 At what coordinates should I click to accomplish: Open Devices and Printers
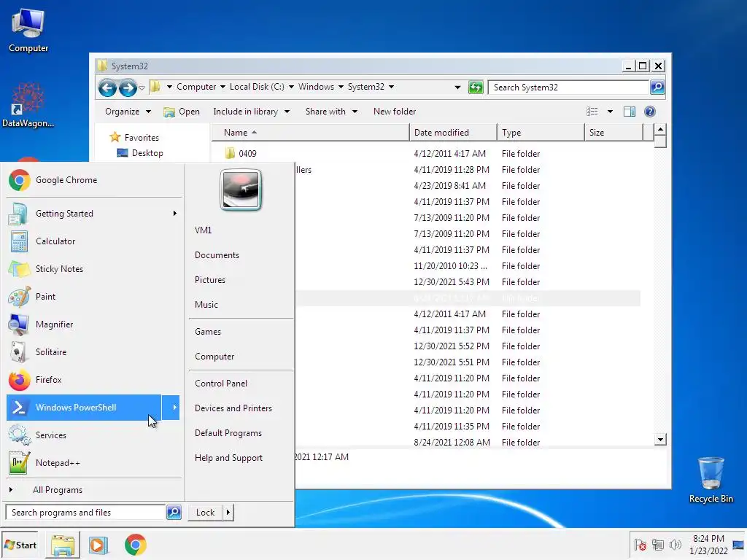[x=233, y=408]
